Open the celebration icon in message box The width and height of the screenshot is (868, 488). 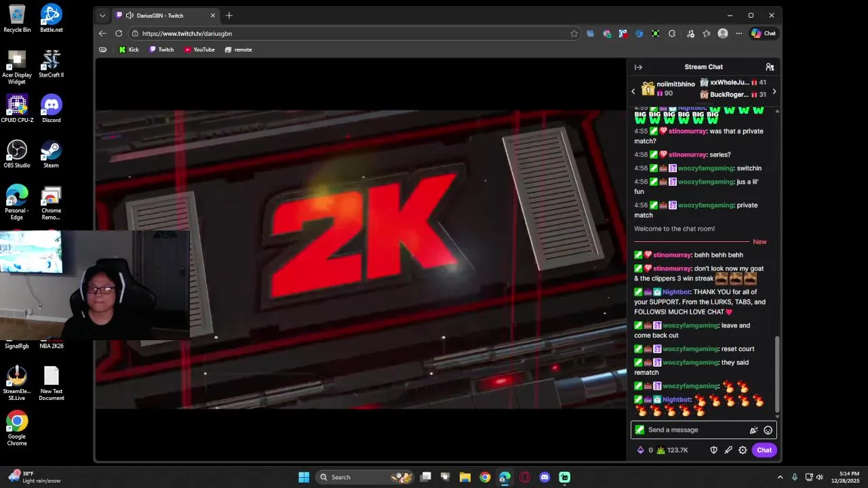[x=753, y=430]
